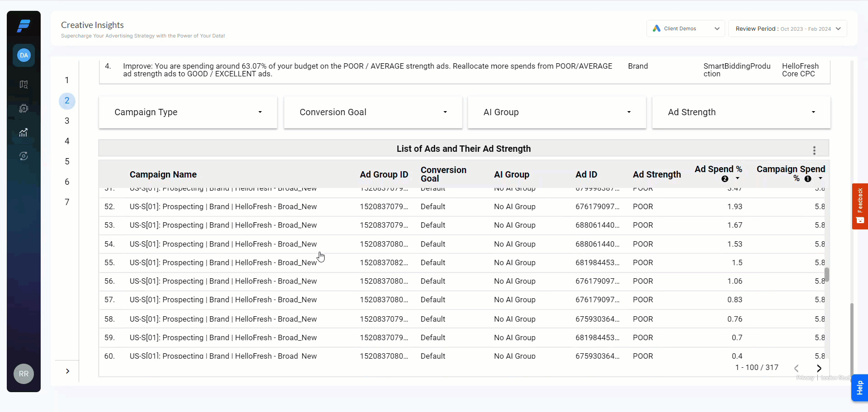Click the Campaign Spend % info icon
Screen dimensions: 868x412
pyautogui.click(x=808, y=179)
